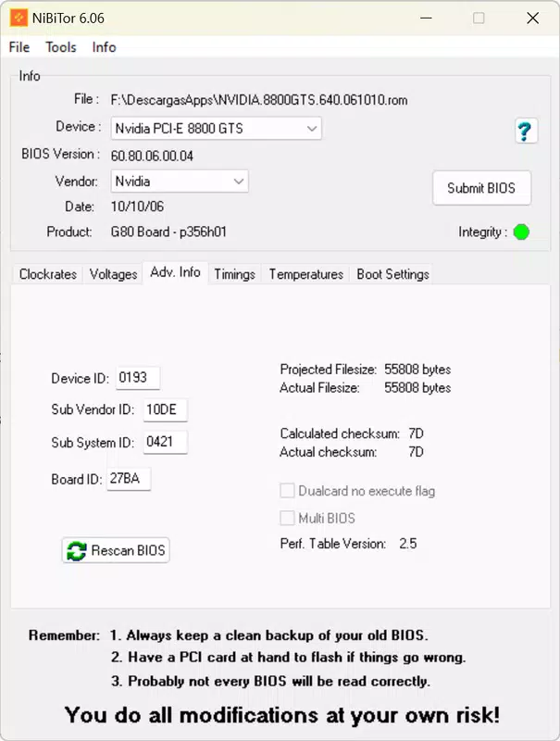Click the blue question mark help icon
The image size is (560, 741).
[x=526, y=131]
